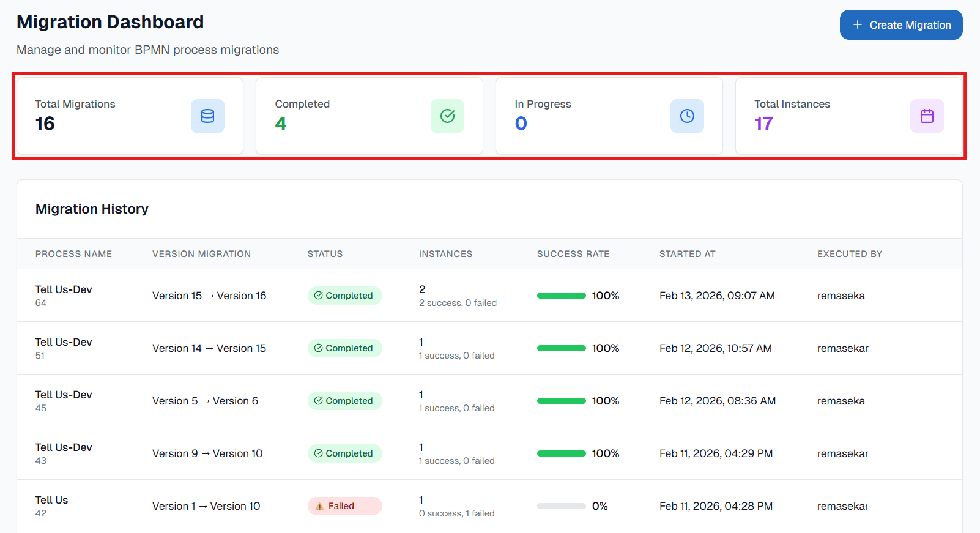Click the success rate bar for Version 15 → 16
This screenshot has width=980, height=533.
click(562, 296)
